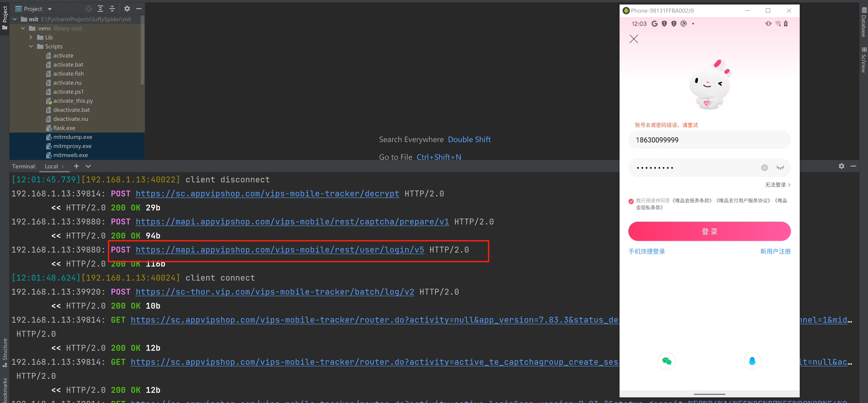Expand the Lib folder

[31, 37]
